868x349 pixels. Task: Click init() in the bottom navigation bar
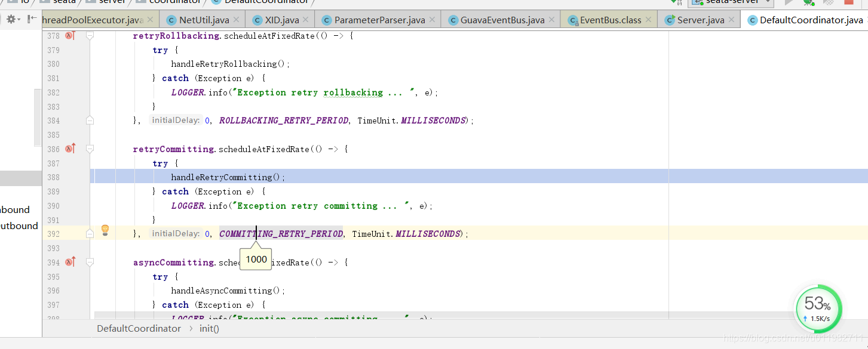point(208,328)
